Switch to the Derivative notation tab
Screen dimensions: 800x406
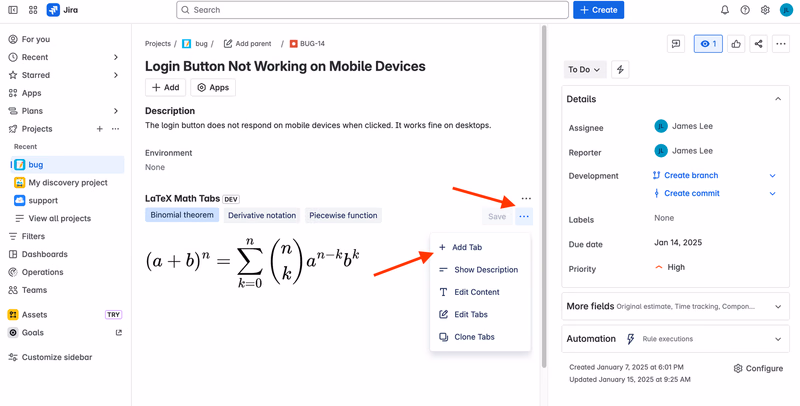coord(262,215)
